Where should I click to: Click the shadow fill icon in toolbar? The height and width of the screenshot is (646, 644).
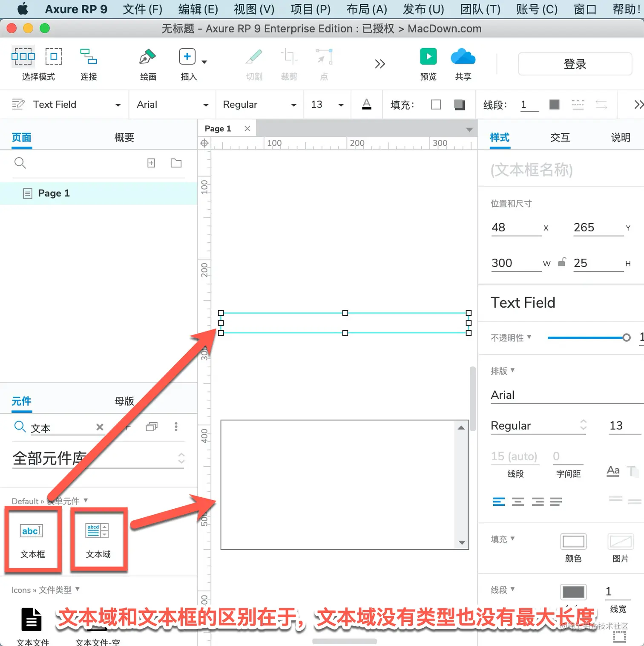[460, 104]
